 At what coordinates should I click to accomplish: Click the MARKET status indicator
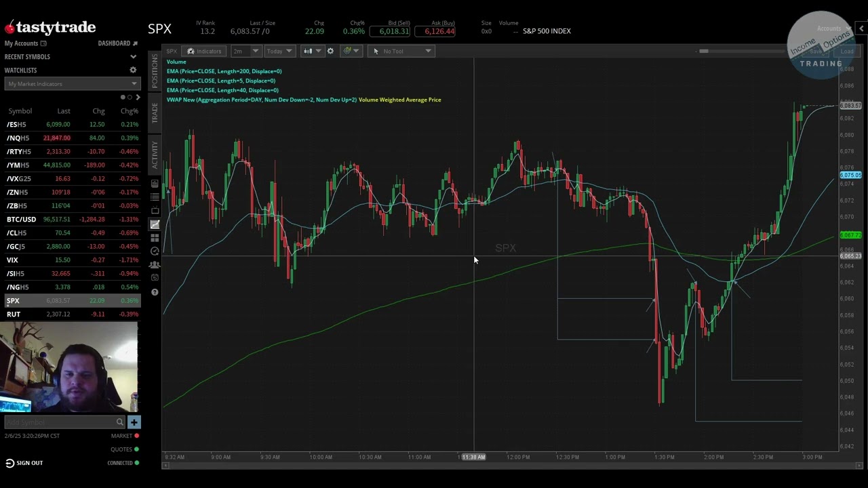125,436
